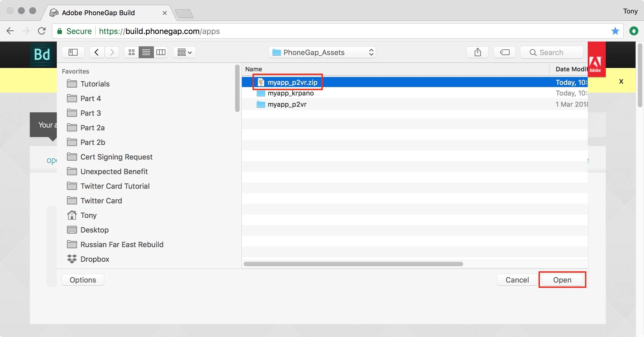This screenshot has width=644, height=337.
Task: Click the browser Forward arrow
Action: [26, 31]
